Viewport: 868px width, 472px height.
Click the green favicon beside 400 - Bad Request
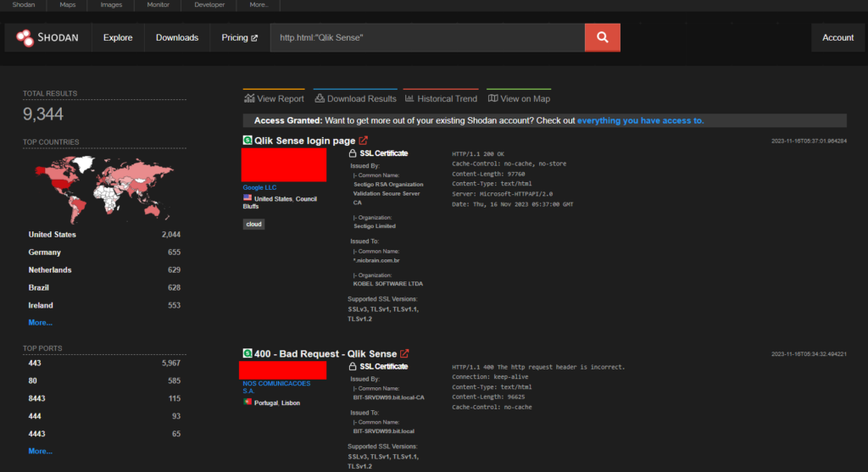coord(248,353)
